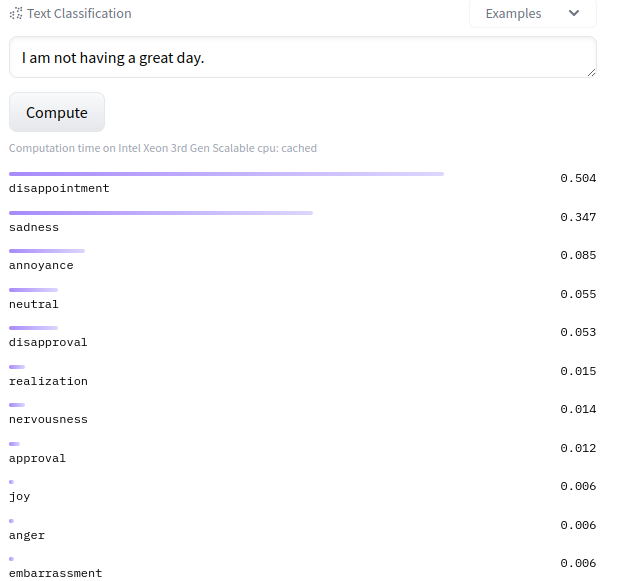This screenshot has height=581, width=627.
Task: Select the disapproval label
Action: pyautogui.click(x=48, y=342)
